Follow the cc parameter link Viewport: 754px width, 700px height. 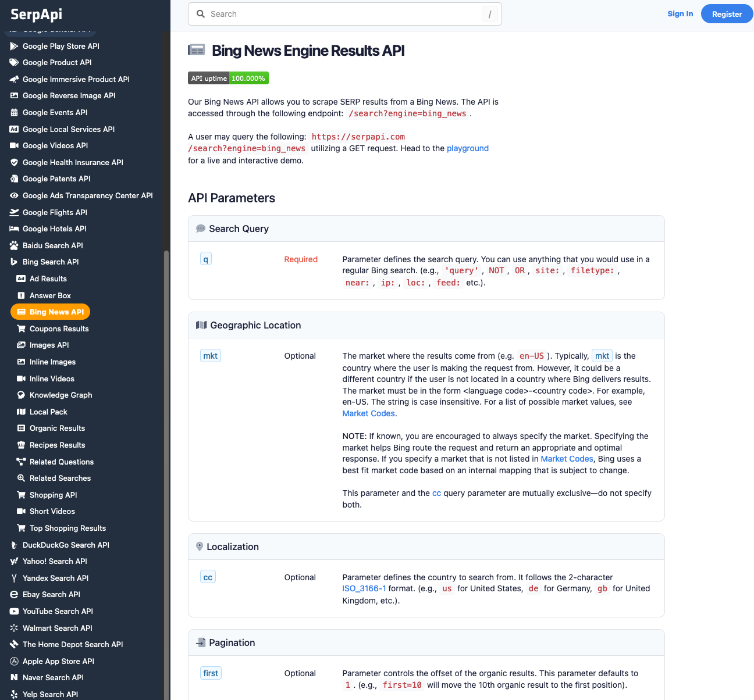click(x=437, y=493)
